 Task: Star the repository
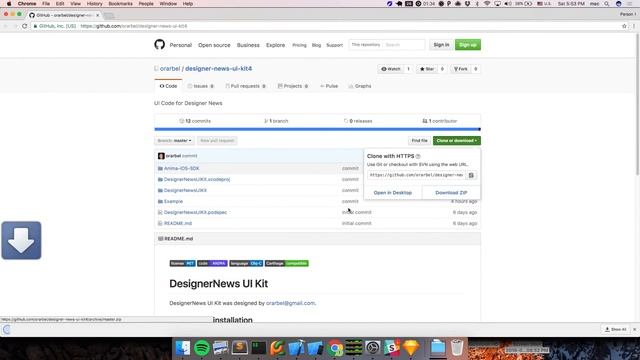[427, 69]
